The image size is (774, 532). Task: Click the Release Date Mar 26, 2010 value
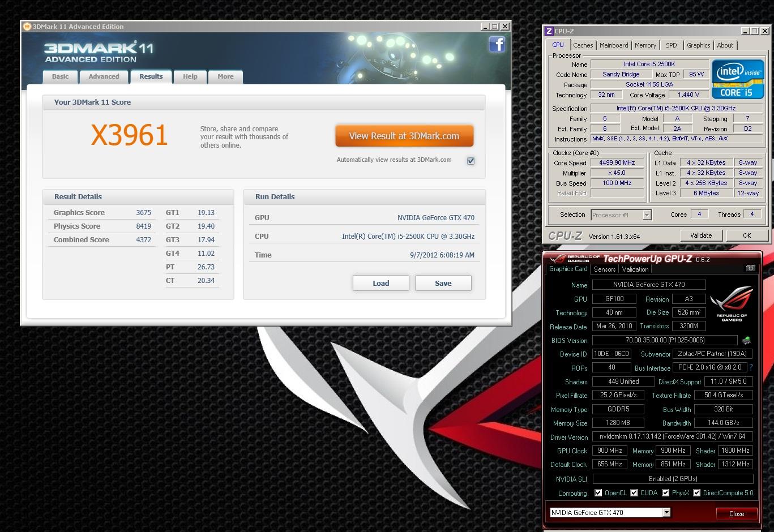pyautogui.click(x=614, y=326)
